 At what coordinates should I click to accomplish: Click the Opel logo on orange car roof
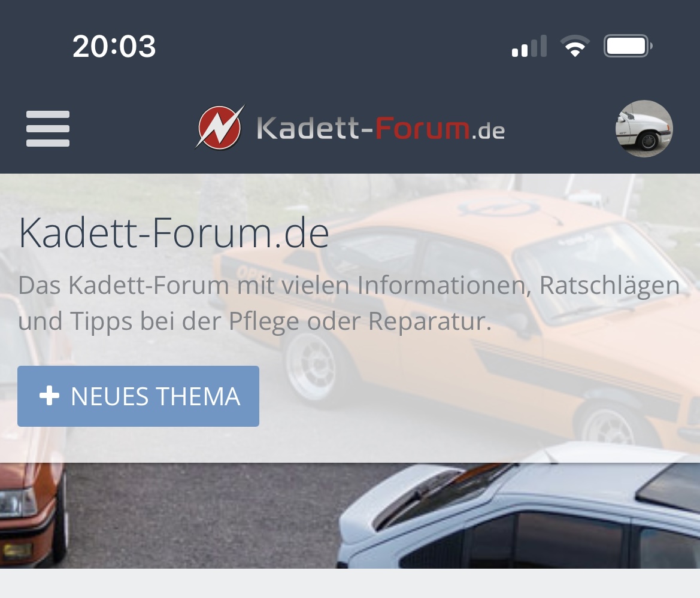click(x=500, y=208)
